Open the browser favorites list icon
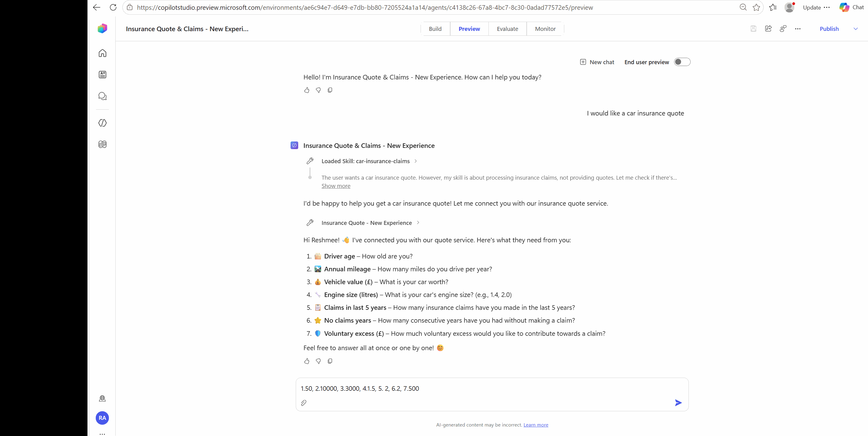The width and height of the screenshot is (868, 436). tap(773, 7)
